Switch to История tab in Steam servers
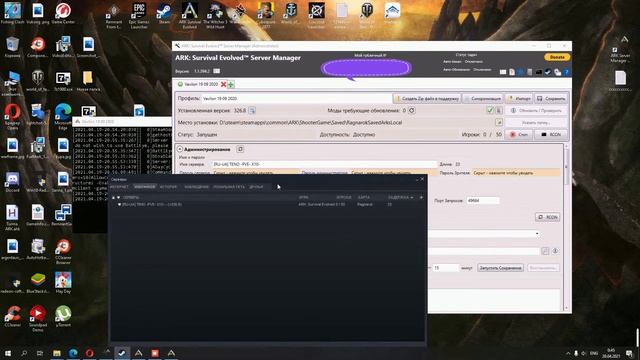The width and height of the screenshot is (640, 360). point(169,187)
